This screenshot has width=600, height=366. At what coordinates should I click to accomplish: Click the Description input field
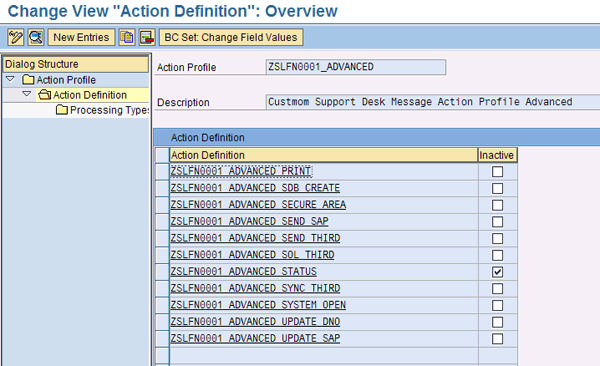[x=433, y=102]
